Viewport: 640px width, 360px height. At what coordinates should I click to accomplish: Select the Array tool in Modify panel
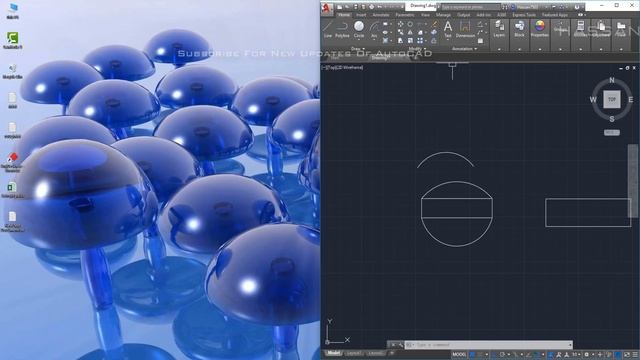(420, 40)
